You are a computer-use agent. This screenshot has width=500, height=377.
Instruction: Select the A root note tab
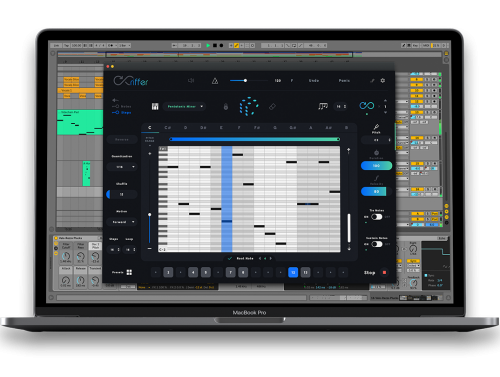tap(311, 128)
